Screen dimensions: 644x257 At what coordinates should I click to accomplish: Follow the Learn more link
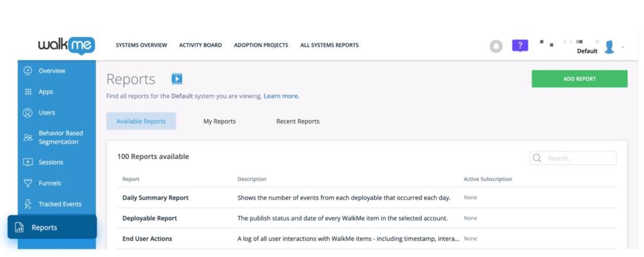[x=281, y=96]
